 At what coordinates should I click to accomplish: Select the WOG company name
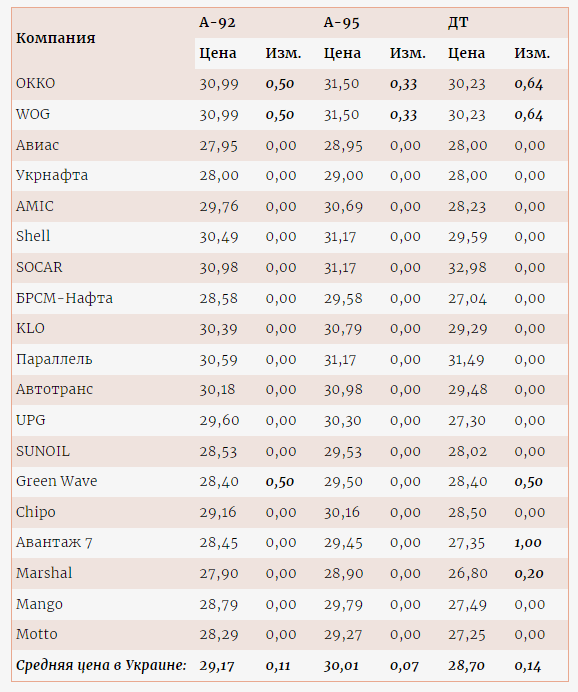[x=33, y=114]
